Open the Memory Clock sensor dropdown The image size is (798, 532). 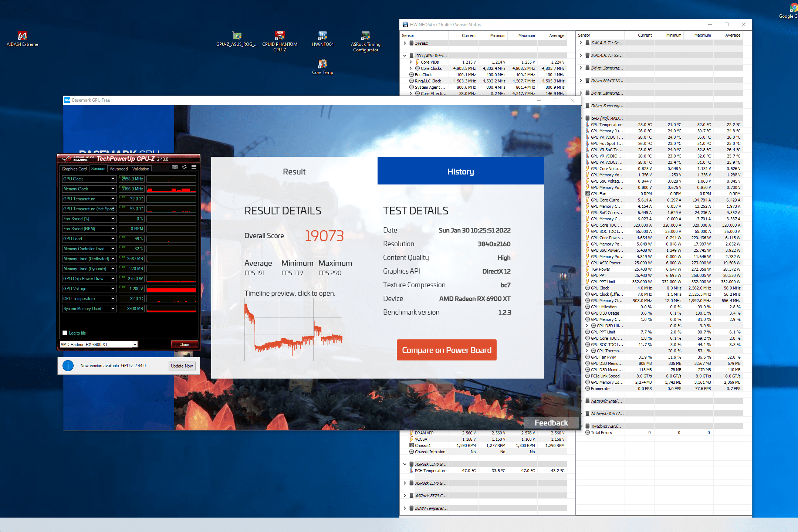113,189
